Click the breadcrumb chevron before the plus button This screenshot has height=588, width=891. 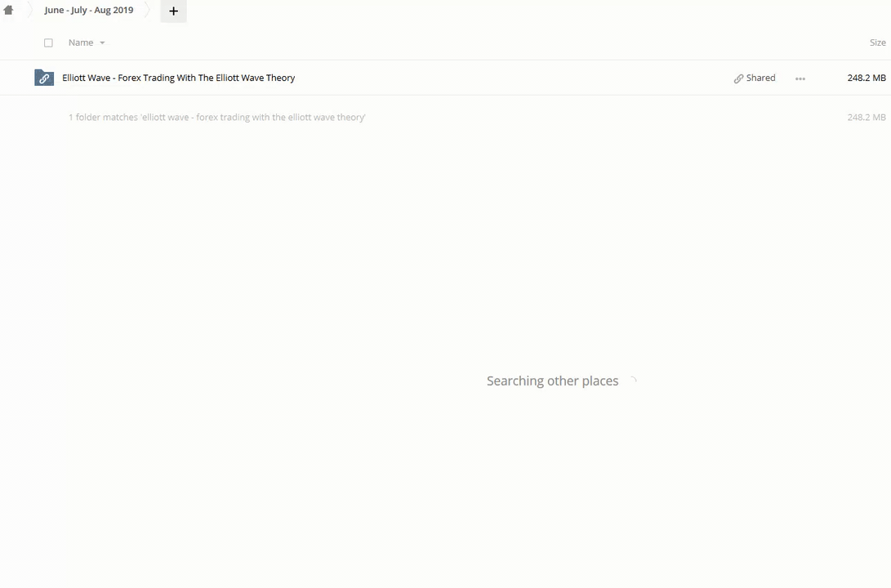(148, 11)
